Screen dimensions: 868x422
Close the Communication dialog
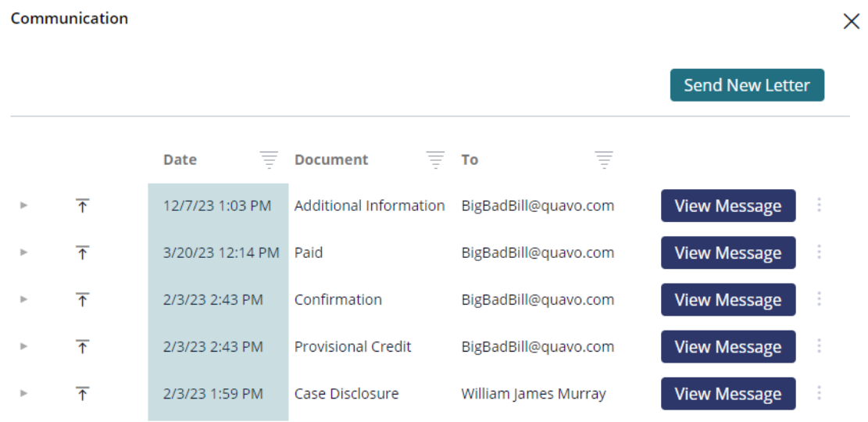coord(851,21)
